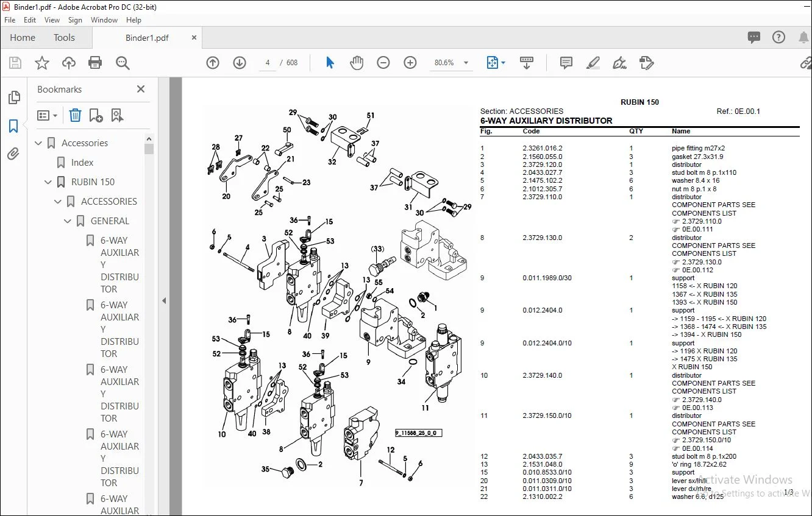
Task: Click the RUBIN 150 bookmark label
Action: [93, 182]
